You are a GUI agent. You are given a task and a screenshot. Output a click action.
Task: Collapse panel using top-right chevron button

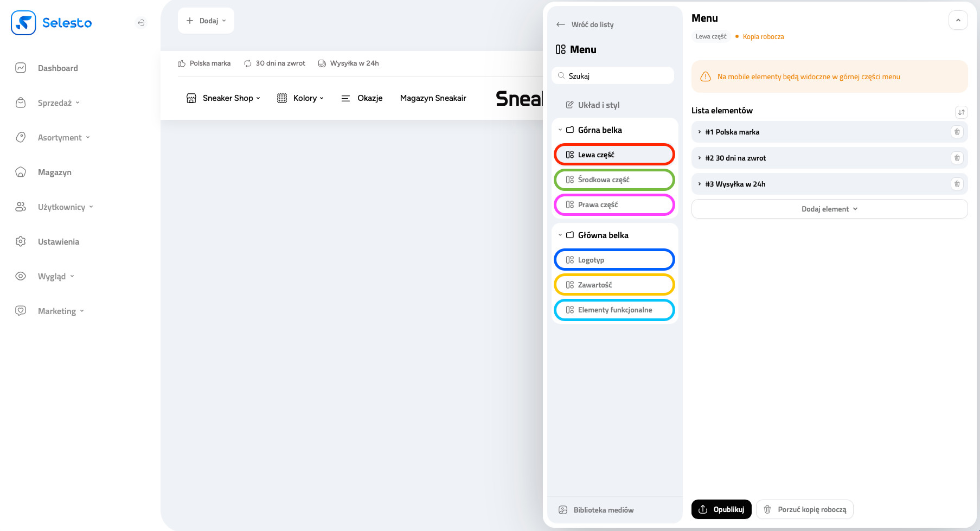click(958, 21)
